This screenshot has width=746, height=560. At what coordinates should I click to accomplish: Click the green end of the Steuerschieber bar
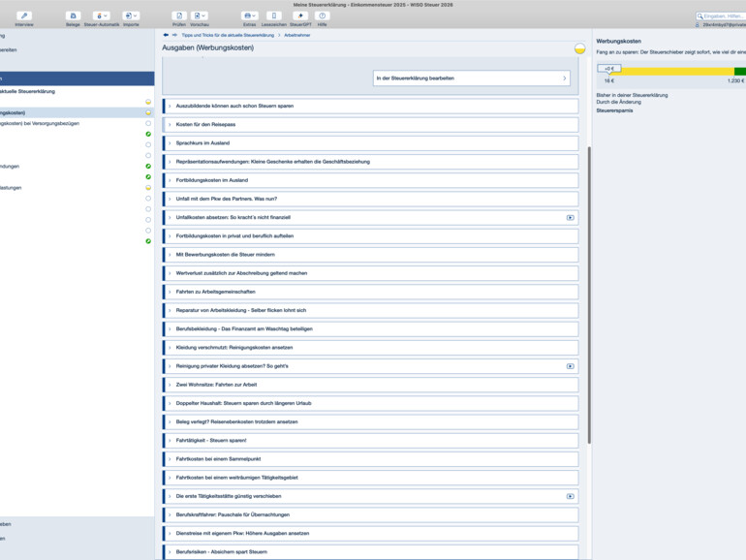point(740,72)
